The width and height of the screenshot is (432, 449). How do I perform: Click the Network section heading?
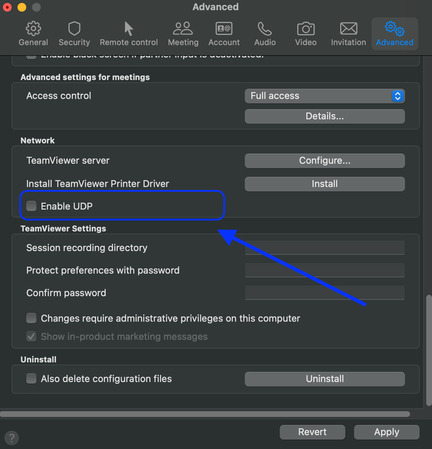tap(38, 140)
